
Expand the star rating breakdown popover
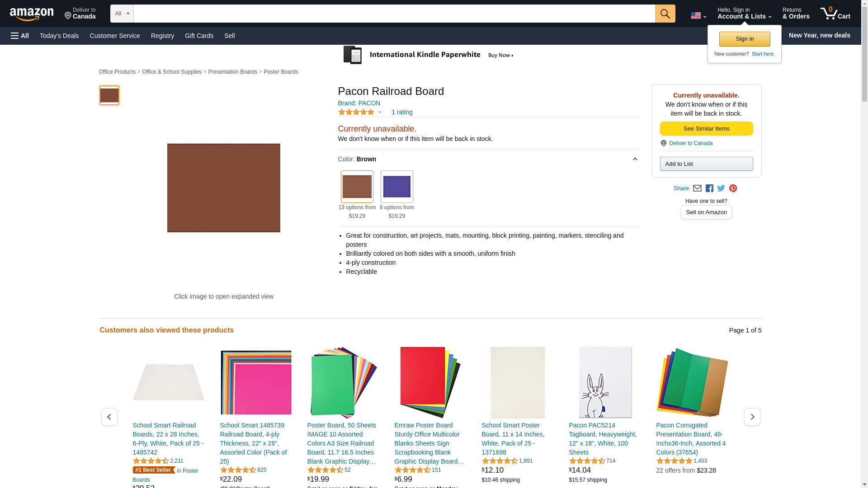click(x=380, y=112)
